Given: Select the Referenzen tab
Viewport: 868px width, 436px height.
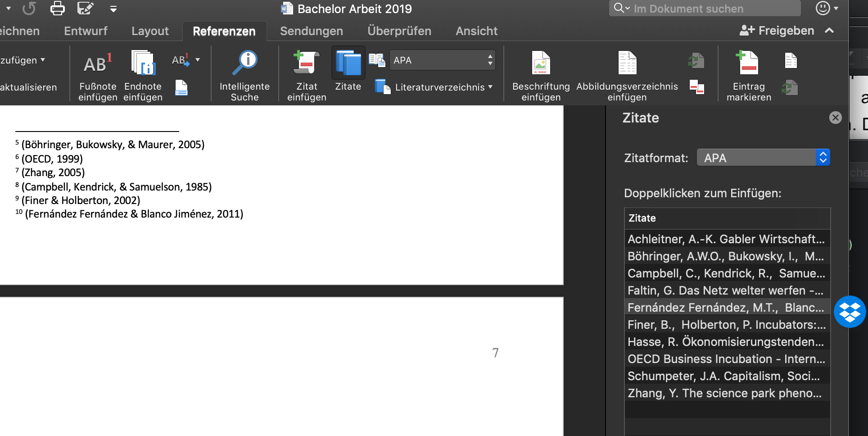Looking at the screenshot, I should click(224, 31).
